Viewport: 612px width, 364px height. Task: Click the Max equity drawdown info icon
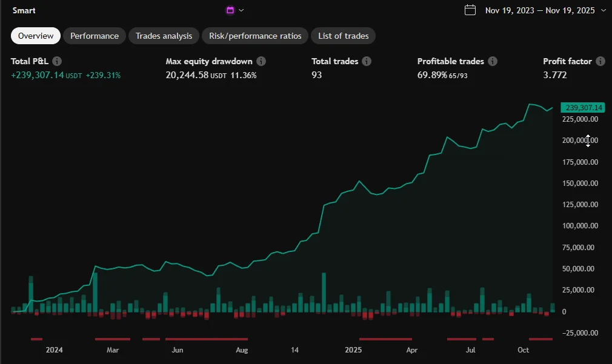pos(261,61)
